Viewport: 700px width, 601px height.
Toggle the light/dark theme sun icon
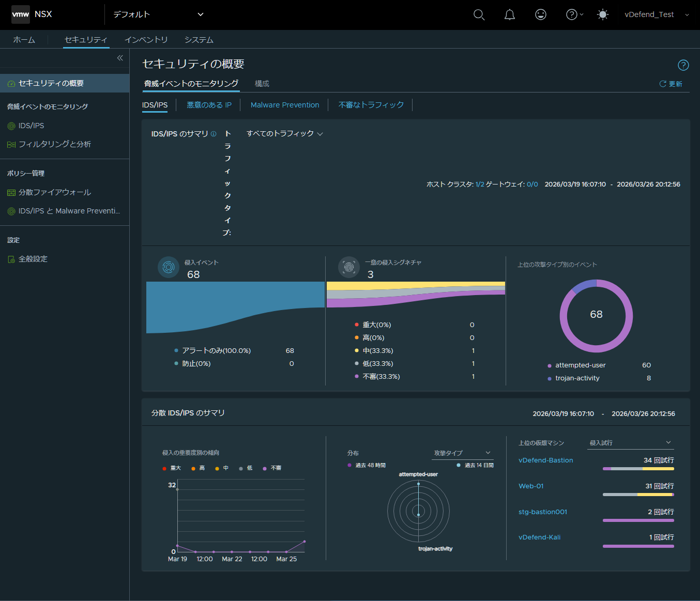603,14
